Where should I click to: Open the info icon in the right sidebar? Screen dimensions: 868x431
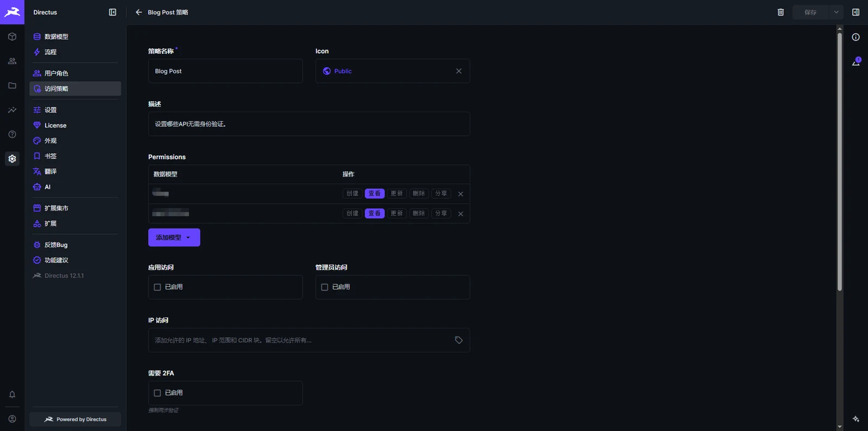point(856,37)
